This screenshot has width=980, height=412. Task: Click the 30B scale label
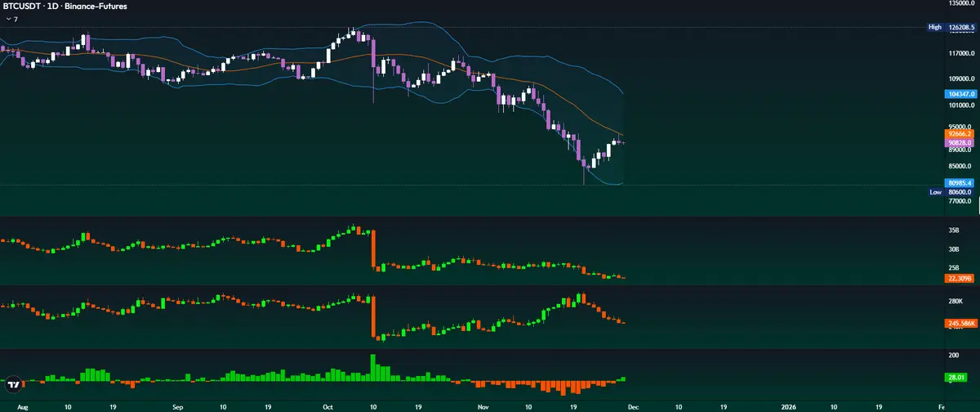coord(953,249)
